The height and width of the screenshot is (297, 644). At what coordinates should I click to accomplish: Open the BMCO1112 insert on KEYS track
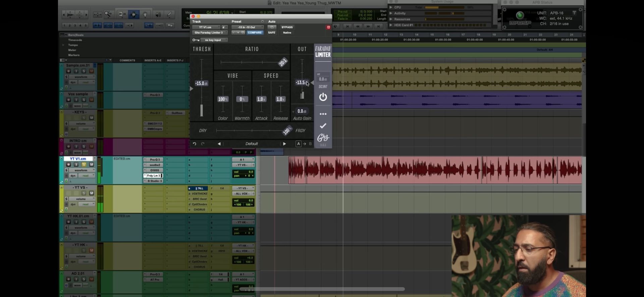tap(155, 124)
